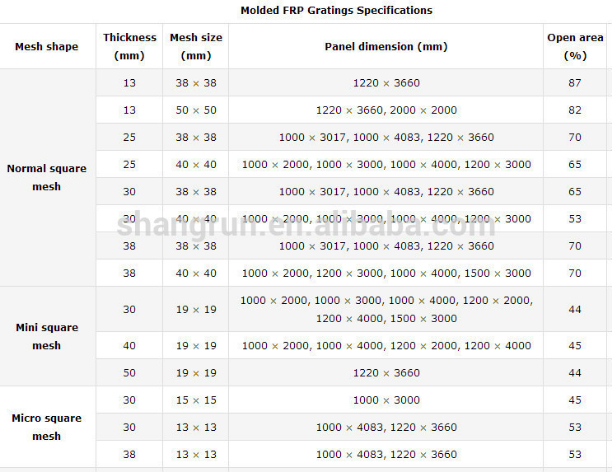Click the open area value 82

pyautogui.click(x=575, y=110)
